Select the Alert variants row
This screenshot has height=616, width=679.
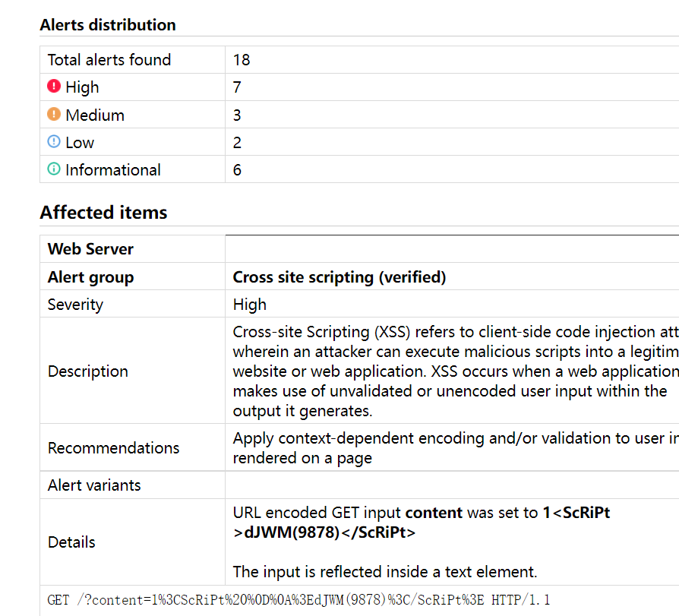pos(359,485)
